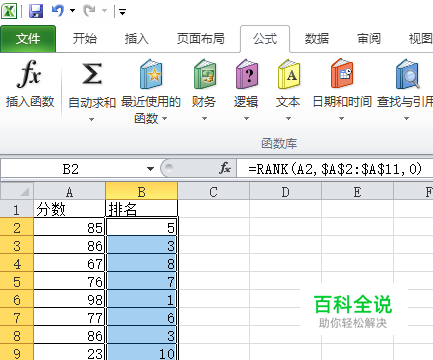This screenshot has width=433, height=360.
Task: Select column A header
Action: point(69,192)
